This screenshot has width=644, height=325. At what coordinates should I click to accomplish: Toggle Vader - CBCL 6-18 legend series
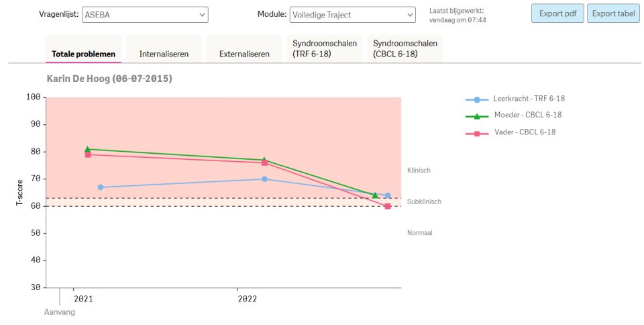coord(515,132)
